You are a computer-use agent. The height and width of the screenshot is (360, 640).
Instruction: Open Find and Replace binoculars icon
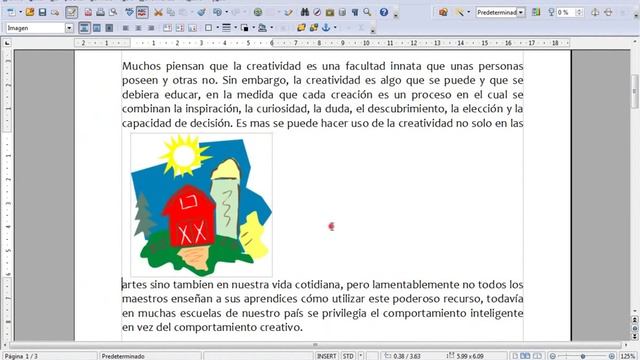click(x=304, y=12)
